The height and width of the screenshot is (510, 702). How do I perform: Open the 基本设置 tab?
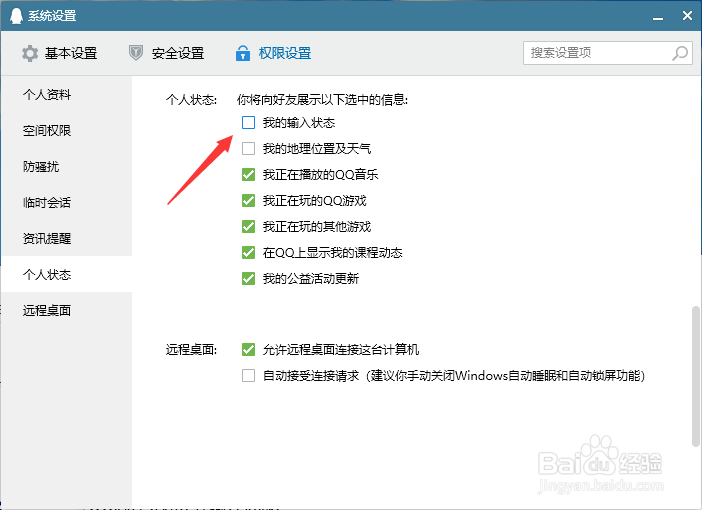click(59, 53)
